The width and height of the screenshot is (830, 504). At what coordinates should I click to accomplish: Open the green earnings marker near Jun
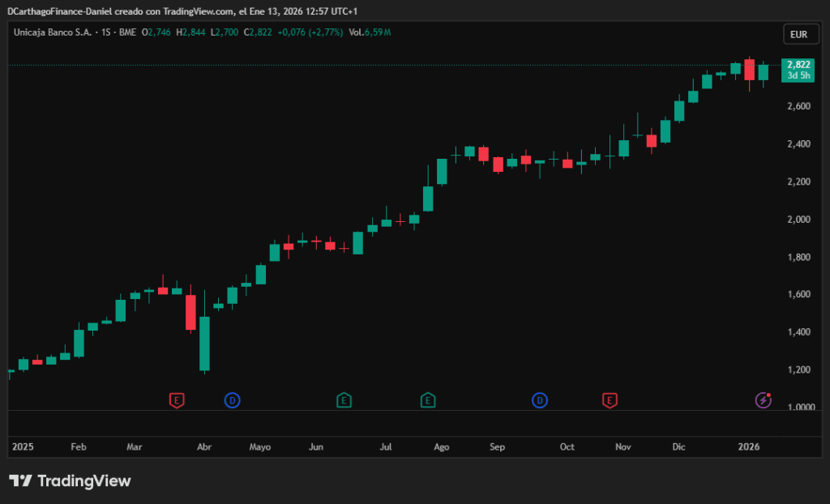[x=344, y=399]
